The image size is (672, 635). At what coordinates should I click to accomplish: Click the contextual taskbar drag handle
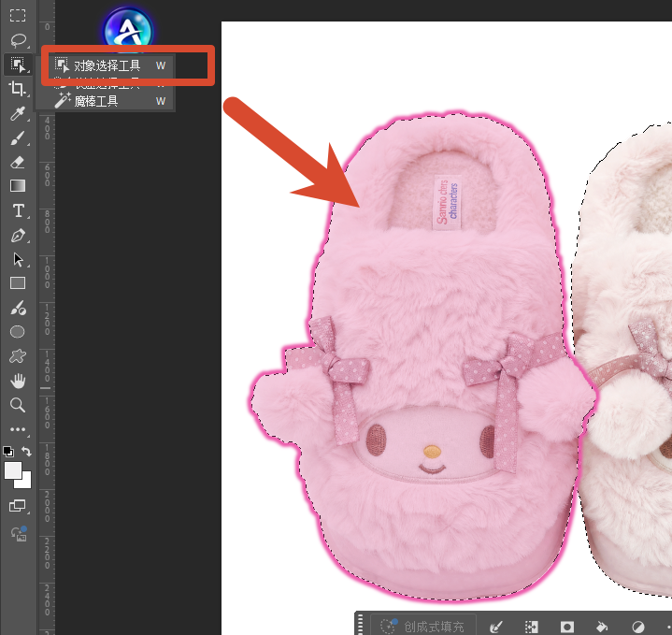361,625
